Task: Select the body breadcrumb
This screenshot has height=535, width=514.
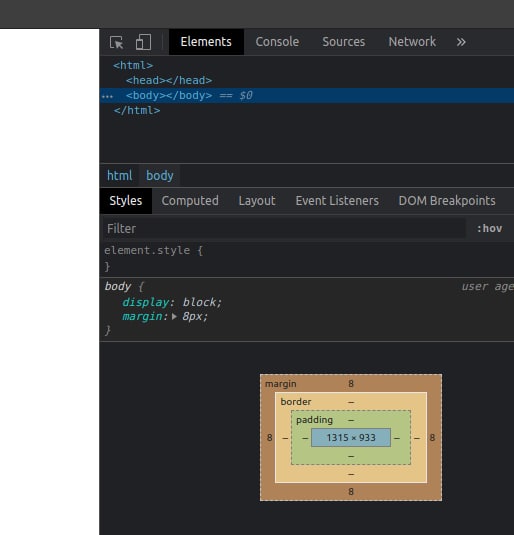Action: click(160, 175)
